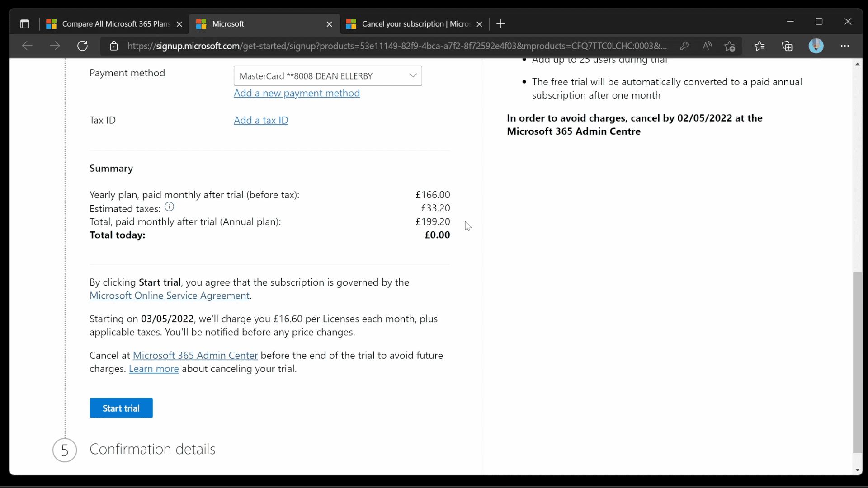
Task: Show estimated taxes info tooltip
Action: coord(170,206)
